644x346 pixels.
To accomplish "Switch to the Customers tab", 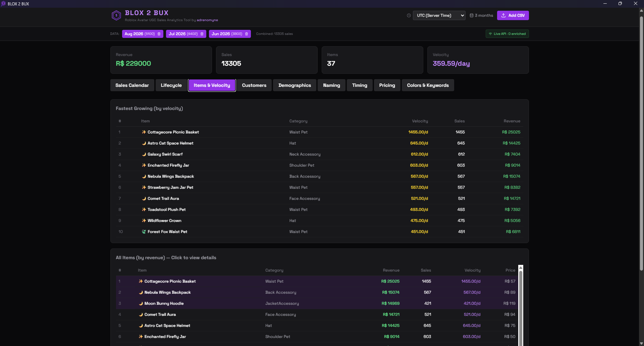I will (254, 85).
